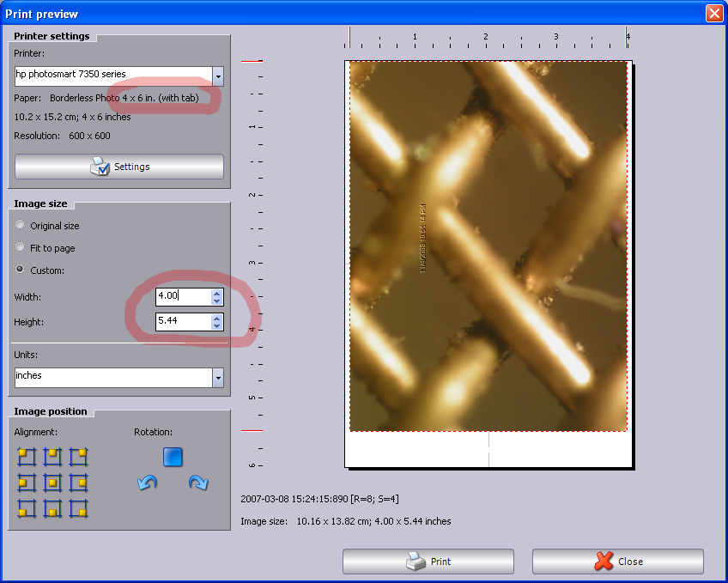This screenshot has height=583, width=728.
Task: Click the print preview image thumbnail
Action: [x=488, y=246]
